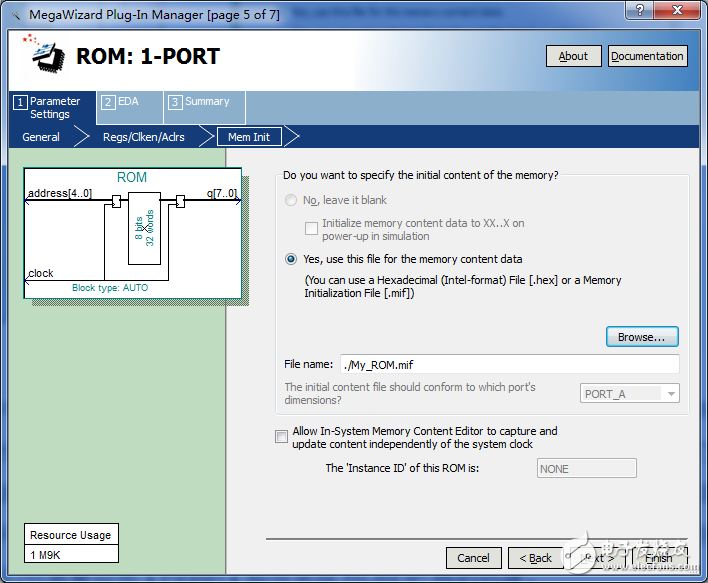Open the PORT_A port dimensions dropdown
Viewport: 708px width, 583px height.
[x=629, y=394]
